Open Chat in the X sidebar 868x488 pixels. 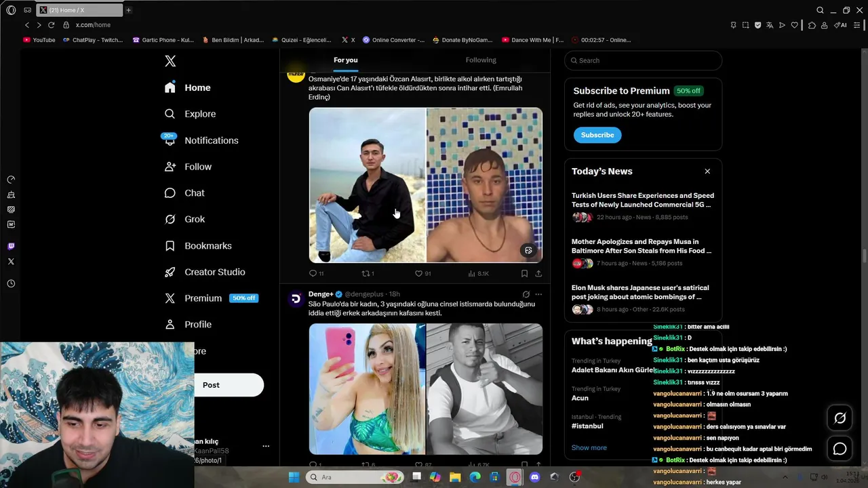[x=184, y=193]
